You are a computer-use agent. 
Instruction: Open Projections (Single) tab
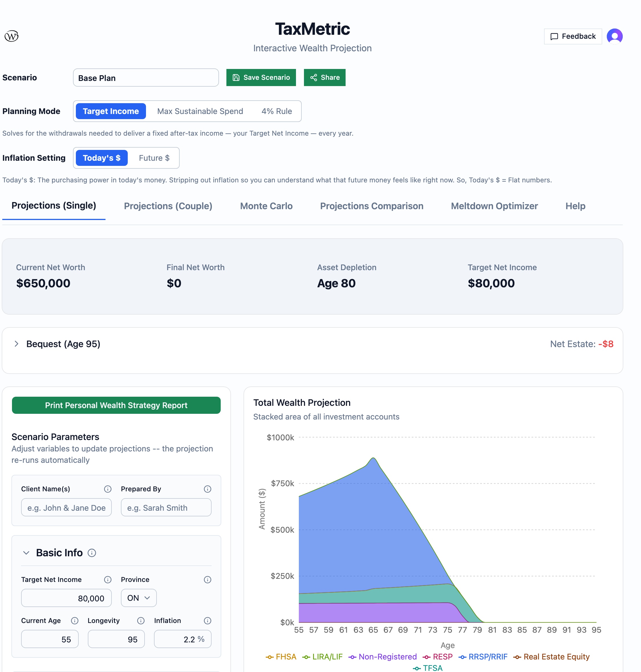(x=54, y=205)
